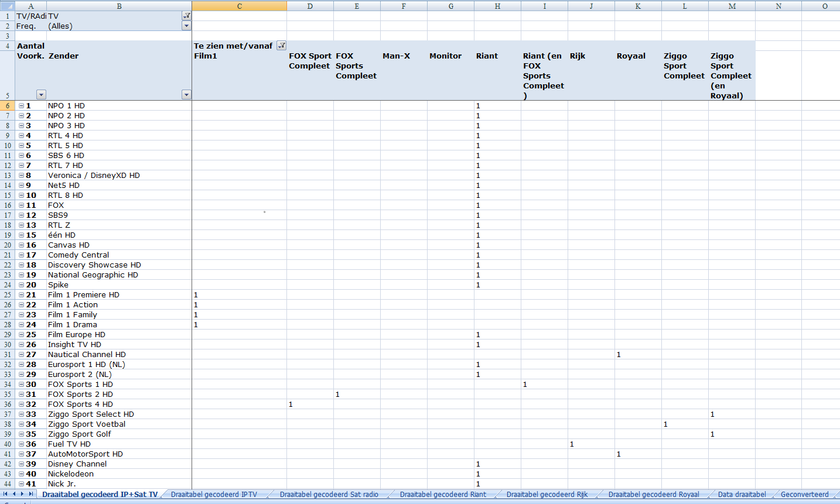Click the Ziggo Sport Golf cell
The height and width of the screenshot is (504, 840).
[x=119, y=434]
